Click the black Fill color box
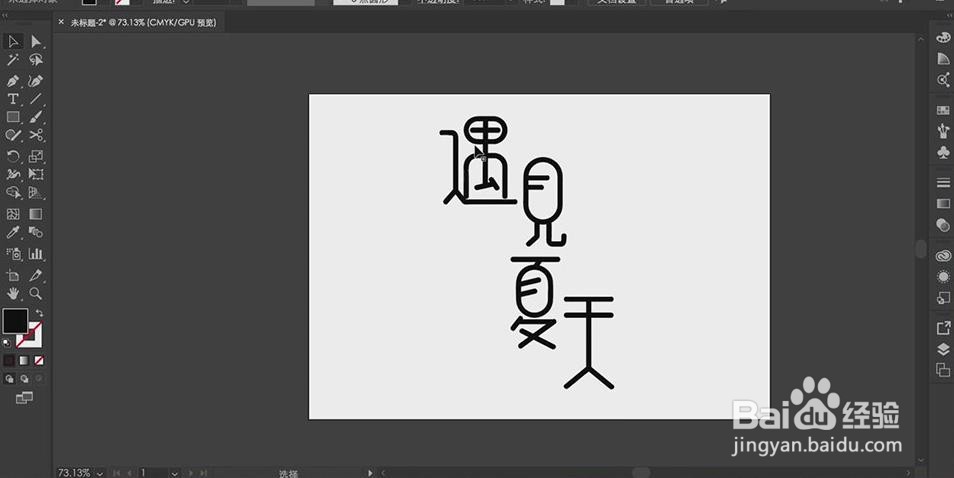Image resolution: width=954 pixels, height=478 pixels. coord(15,321)
